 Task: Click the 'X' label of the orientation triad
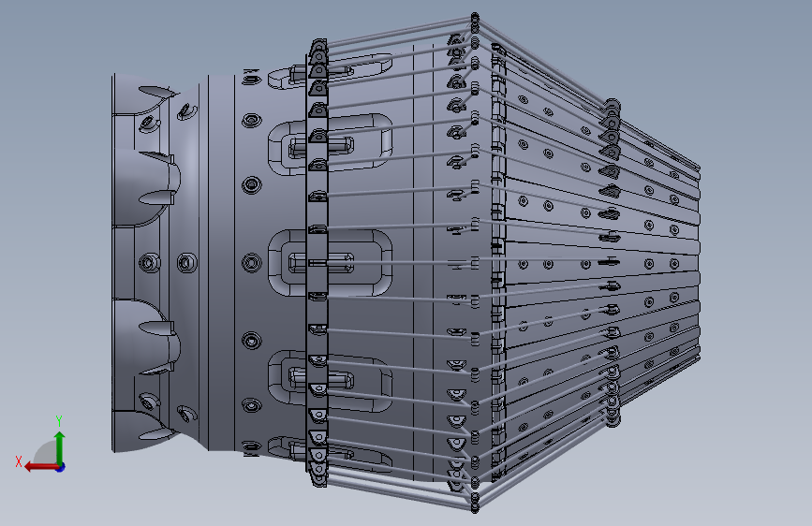point(19,461)
